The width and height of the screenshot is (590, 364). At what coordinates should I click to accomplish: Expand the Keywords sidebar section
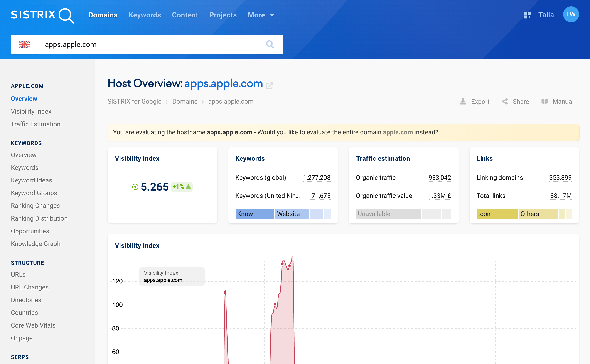pos(26,143)
